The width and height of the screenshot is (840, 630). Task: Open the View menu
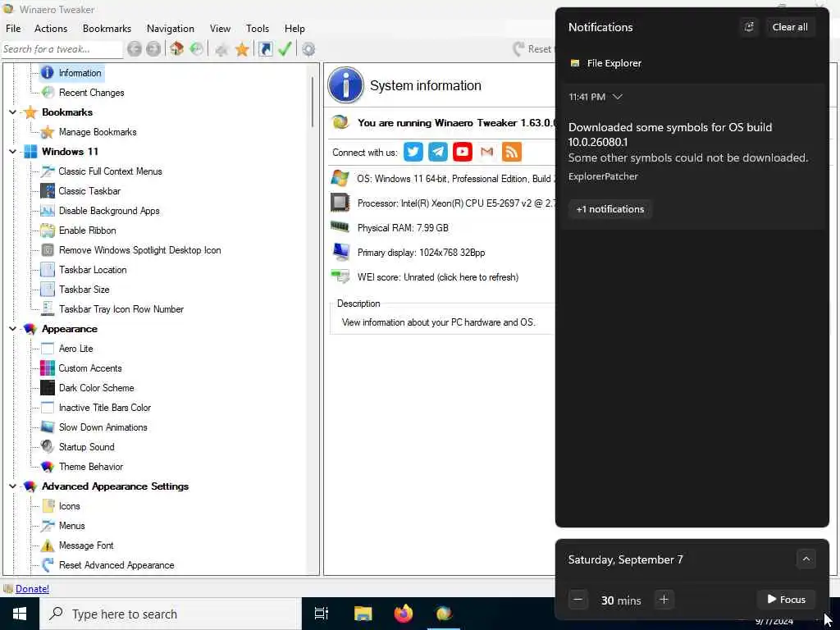(x=220, y=29)
